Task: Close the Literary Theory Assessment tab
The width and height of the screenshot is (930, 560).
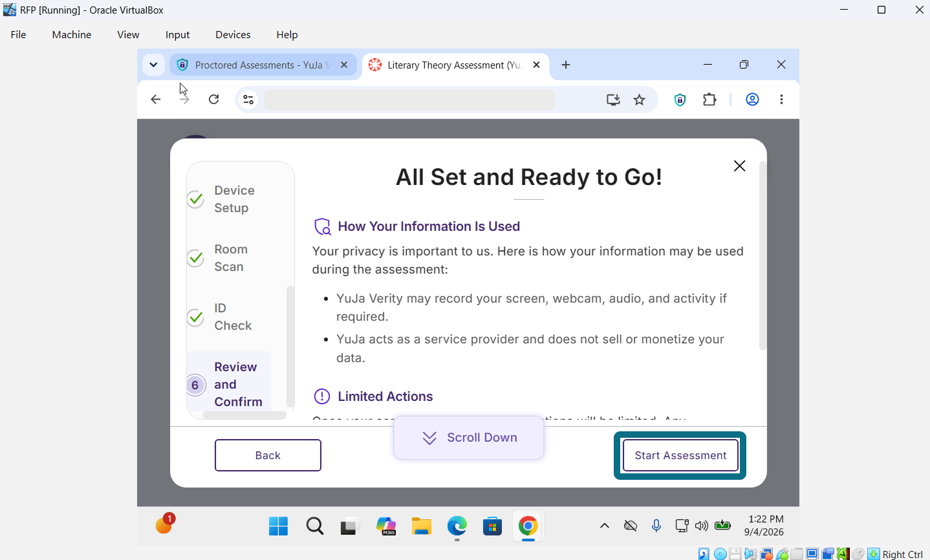Action: coord(536,65)
